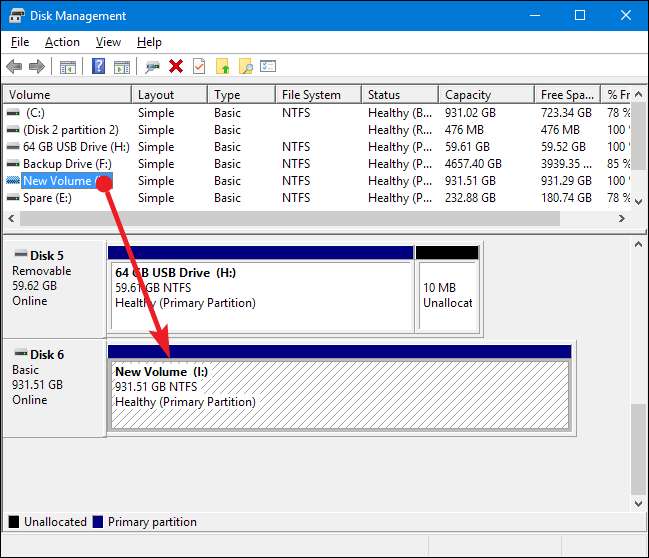Sort by the Free Space column header
Image resolution: width=649 pixels, height=558 pixels.
567,94
